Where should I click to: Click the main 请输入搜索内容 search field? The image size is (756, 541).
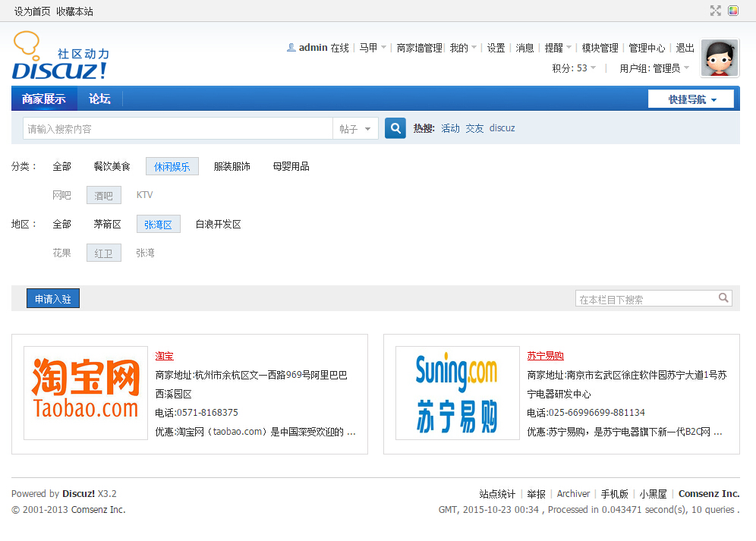pos(178,129)
